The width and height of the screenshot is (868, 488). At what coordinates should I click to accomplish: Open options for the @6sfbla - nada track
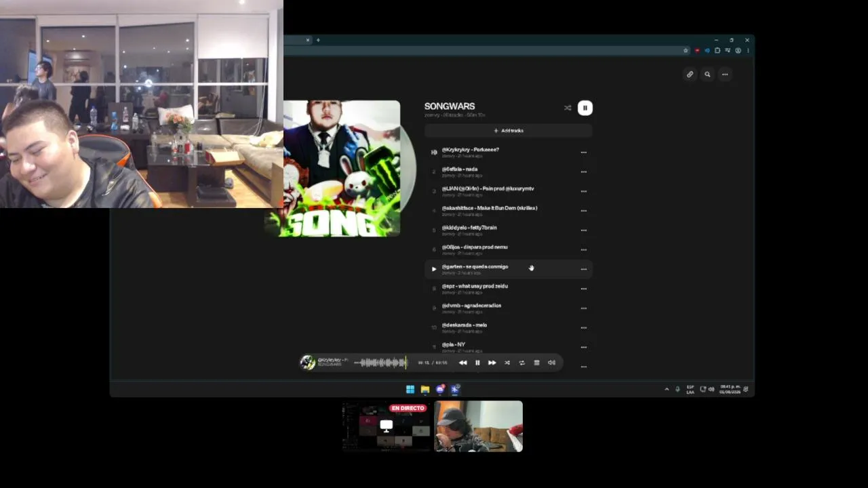tap(583, 172)
